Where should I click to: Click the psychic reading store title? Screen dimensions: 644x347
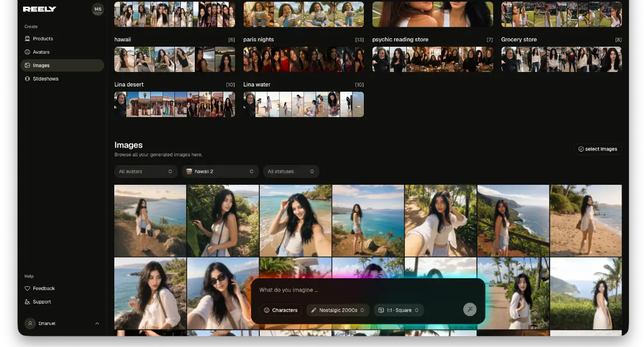click(400, 39)
